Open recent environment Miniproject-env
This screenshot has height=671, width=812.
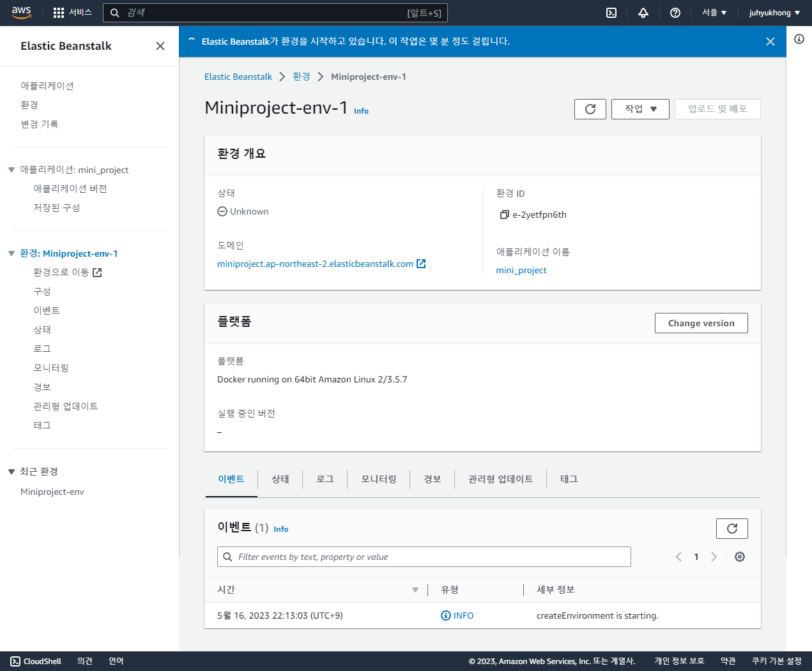52,492
